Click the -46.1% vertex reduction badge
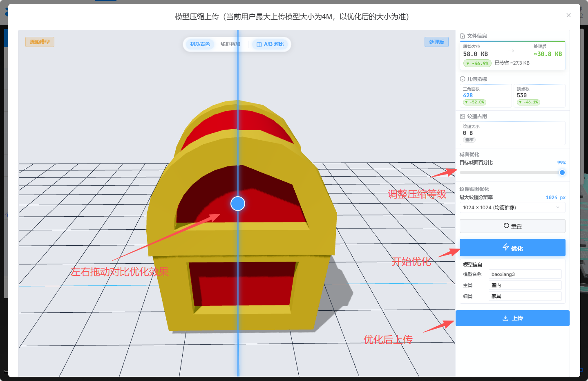 (528, 102)
